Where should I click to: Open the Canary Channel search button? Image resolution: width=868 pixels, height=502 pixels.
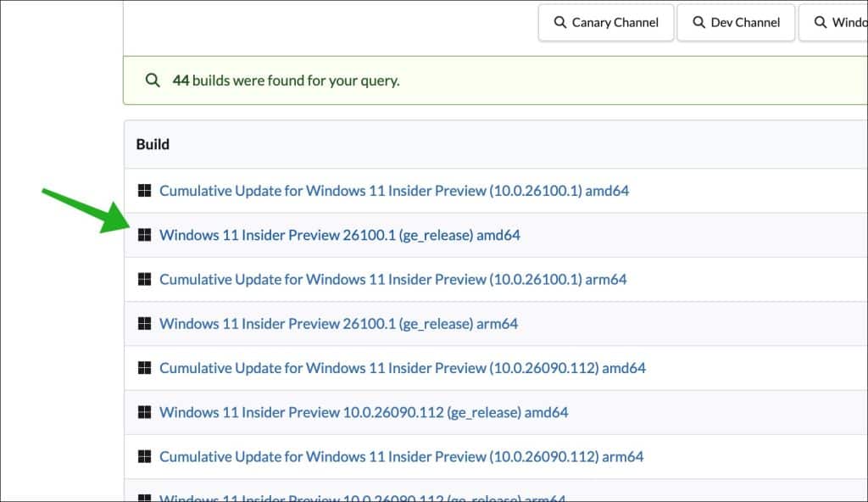click(606, 23)
